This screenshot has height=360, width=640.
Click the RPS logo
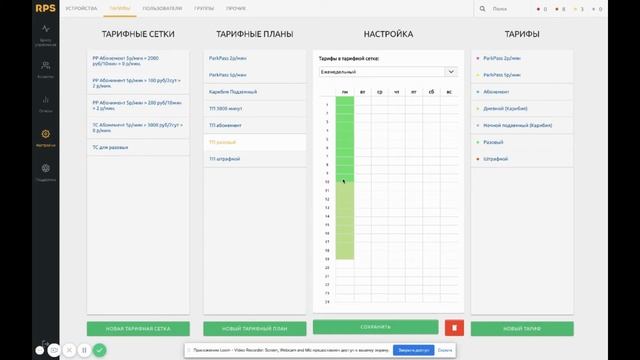coord(45,8)
